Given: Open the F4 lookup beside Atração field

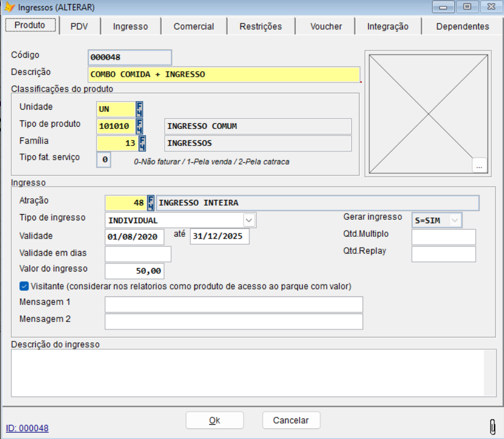Looking at the screenshot, I should (151, 203).
